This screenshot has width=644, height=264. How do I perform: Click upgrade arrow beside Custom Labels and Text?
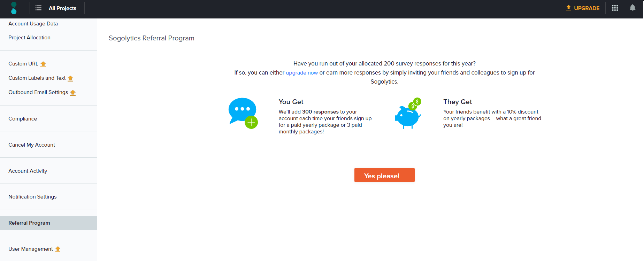[70, 78]
